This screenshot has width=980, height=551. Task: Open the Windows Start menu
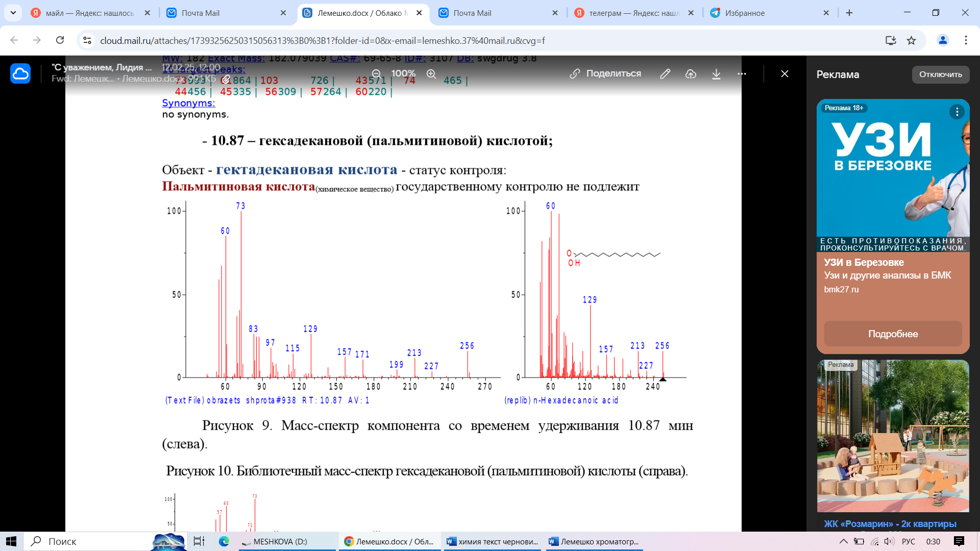pyautogui.click(x=11, y=541)
